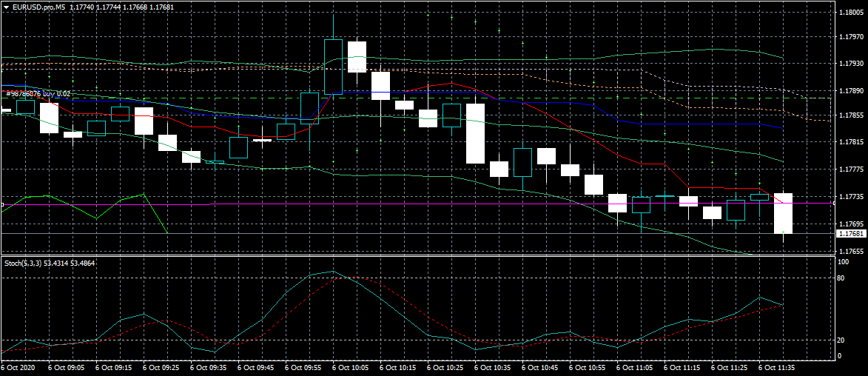This screenshot has width=868, height=376.
Task: Click the 6 Oct 2020 date label
Action: click(18, 367)
